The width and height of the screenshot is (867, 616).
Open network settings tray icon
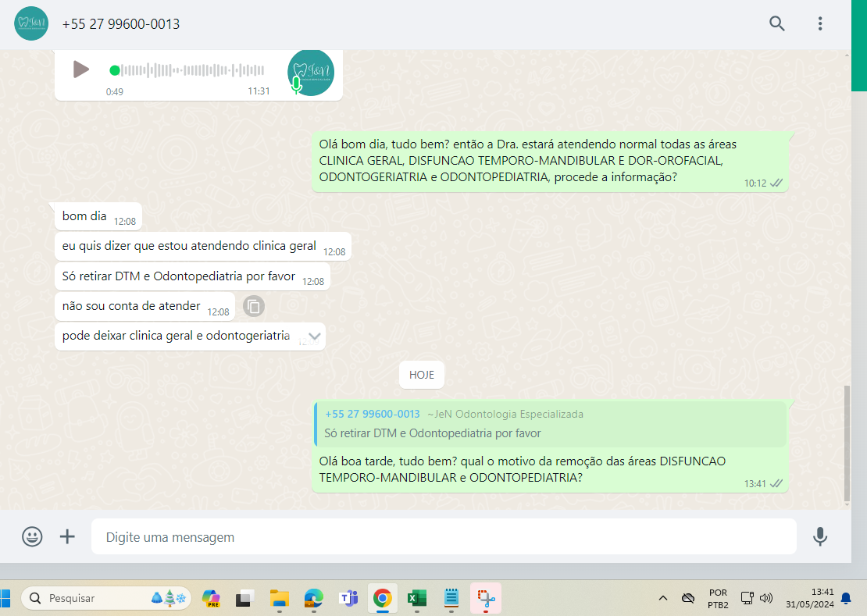747,598
